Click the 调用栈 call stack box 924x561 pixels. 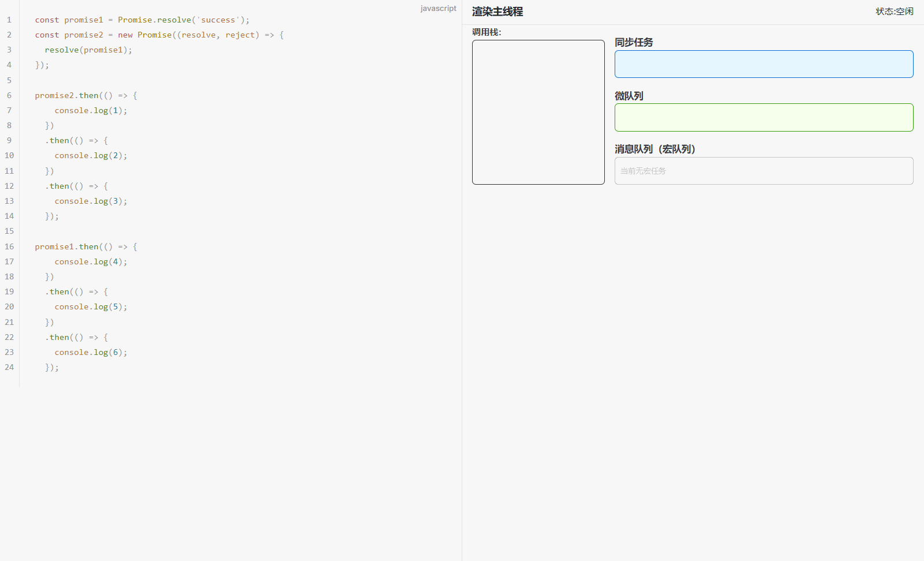[x=537, y=112]
